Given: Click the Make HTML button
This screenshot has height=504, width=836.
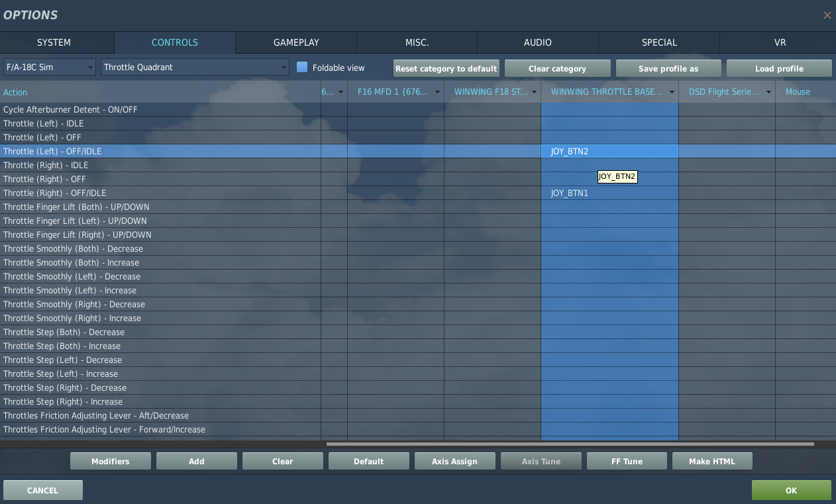Looking at the screenshot, I should click(x=712, y=461).
